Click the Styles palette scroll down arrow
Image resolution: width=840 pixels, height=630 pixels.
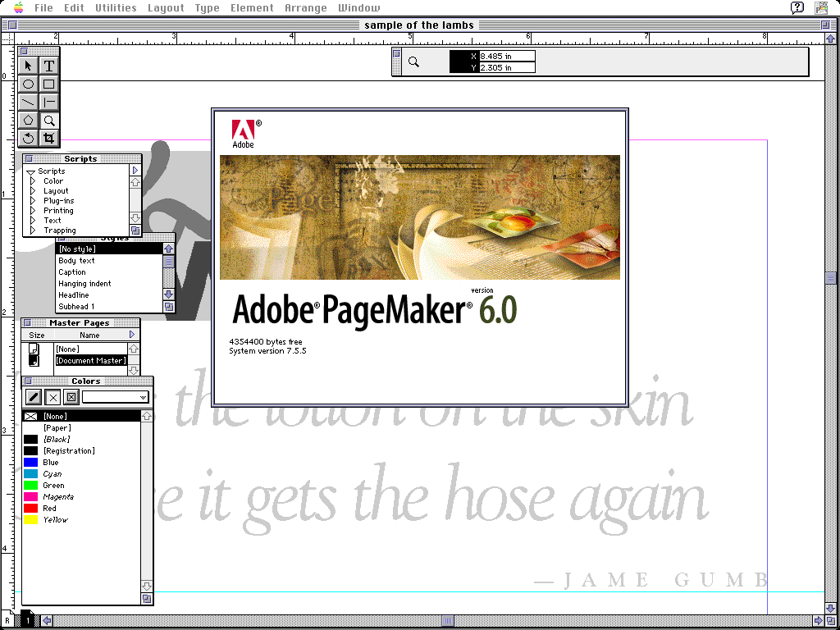coord(169,294)
